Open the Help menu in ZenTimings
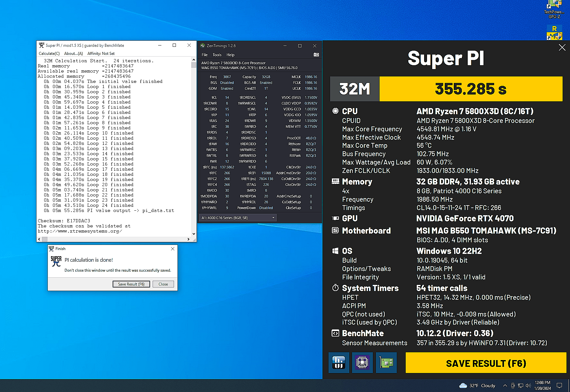 click(230, 55)
